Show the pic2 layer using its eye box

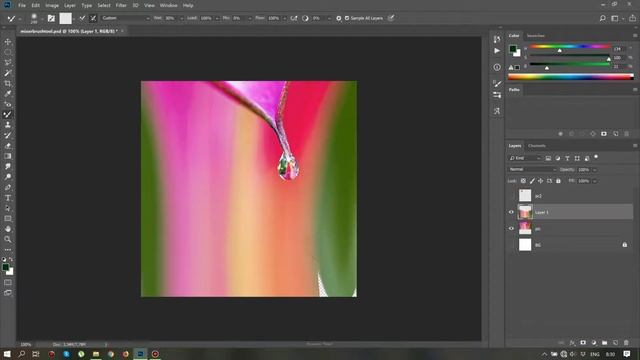tap(511, 196)
